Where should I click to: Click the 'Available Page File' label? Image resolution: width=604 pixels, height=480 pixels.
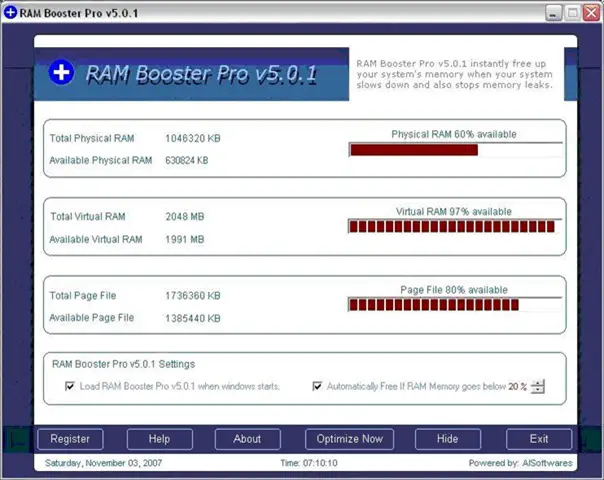click(92, 318)
